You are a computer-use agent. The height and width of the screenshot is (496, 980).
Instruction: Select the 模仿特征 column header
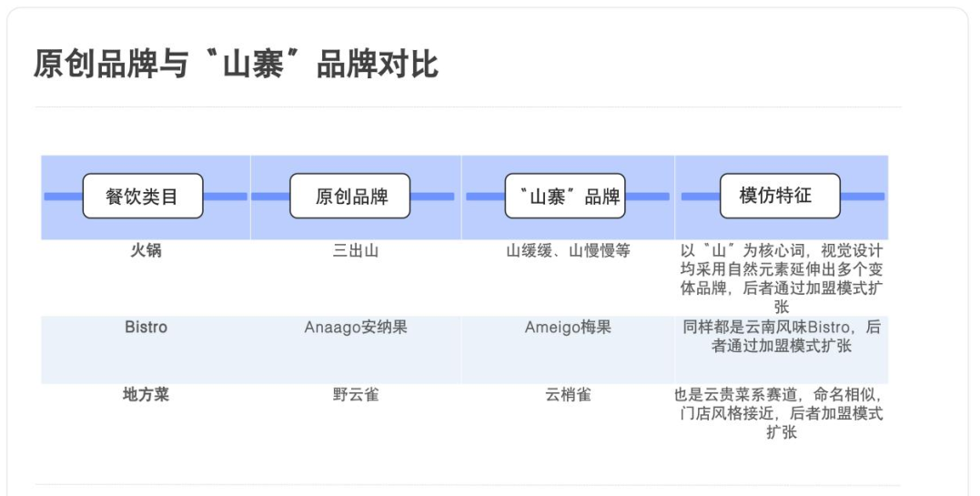click(780, 197)
